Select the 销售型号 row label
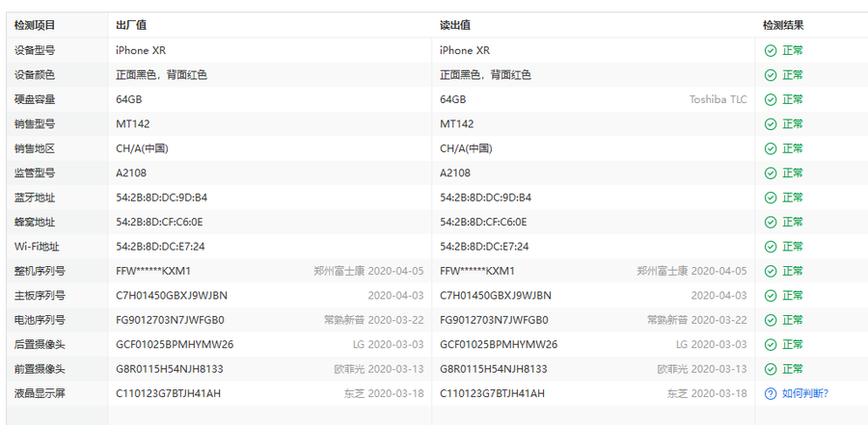 pos(35,124)
